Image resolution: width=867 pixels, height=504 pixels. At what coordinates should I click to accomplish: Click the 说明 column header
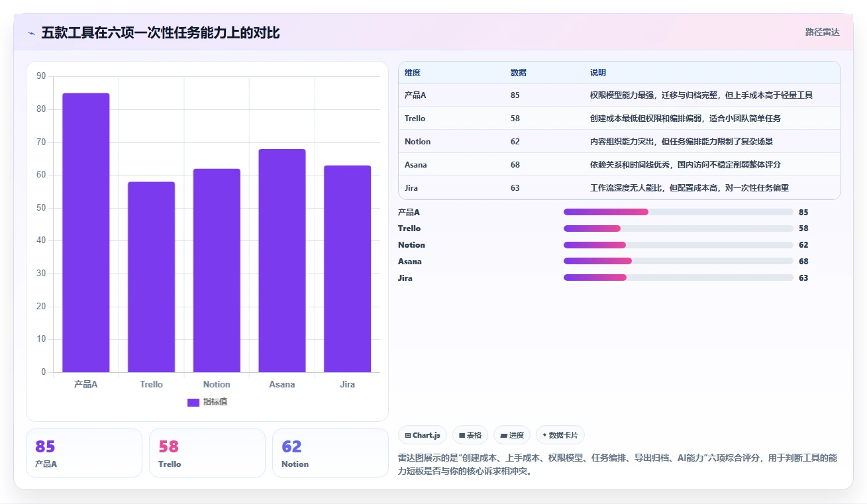pos(598,73)
